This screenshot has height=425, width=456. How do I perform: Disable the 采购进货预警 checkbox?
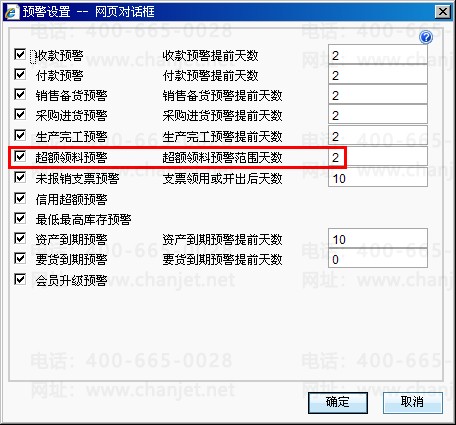[20, 114]
